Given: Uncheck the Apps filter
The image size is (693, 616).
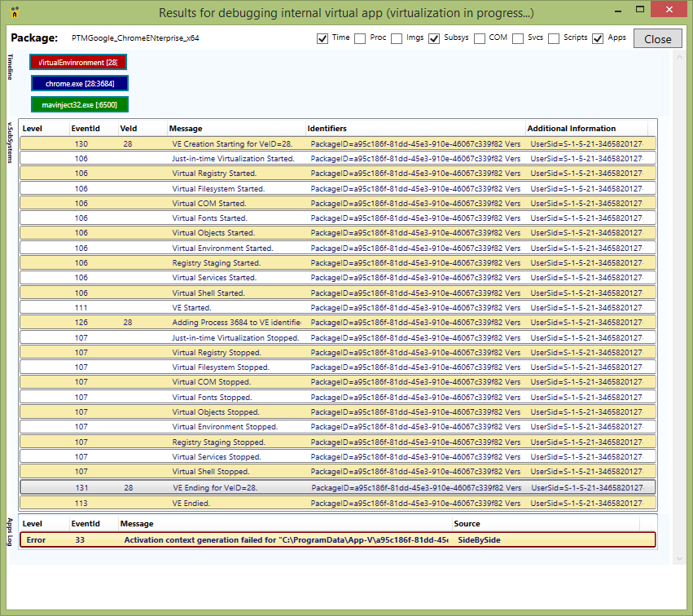Looking at the screenshot, I should 598,37.
